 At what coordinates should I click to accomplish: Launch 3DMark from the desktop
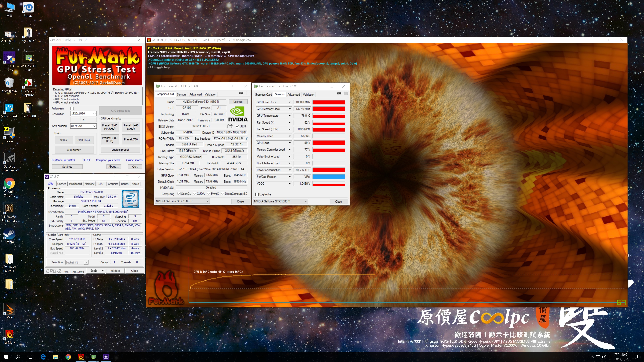[9, 311]
